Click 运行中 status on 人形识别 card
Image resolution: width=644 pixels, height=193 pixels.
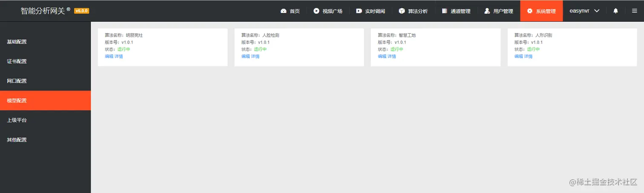coord(533,50)
